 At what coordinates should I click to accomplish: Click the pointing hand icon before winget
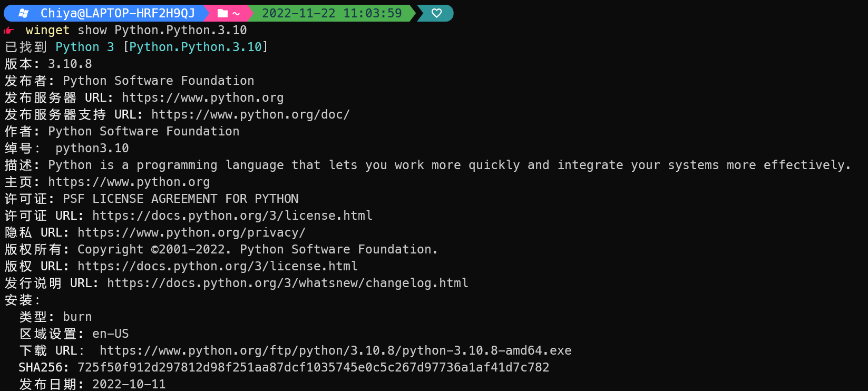(8, 31)
